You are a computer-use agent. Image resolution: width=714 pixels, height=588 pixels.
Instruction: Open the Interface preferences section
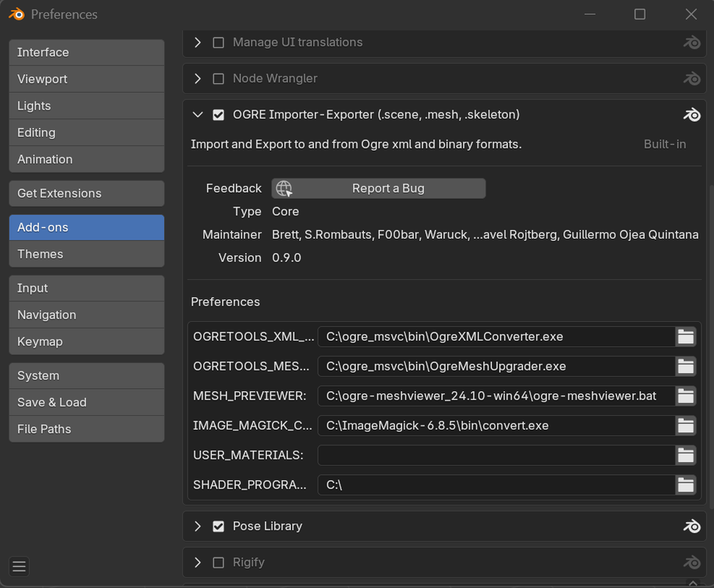click(x=87, y=52)
